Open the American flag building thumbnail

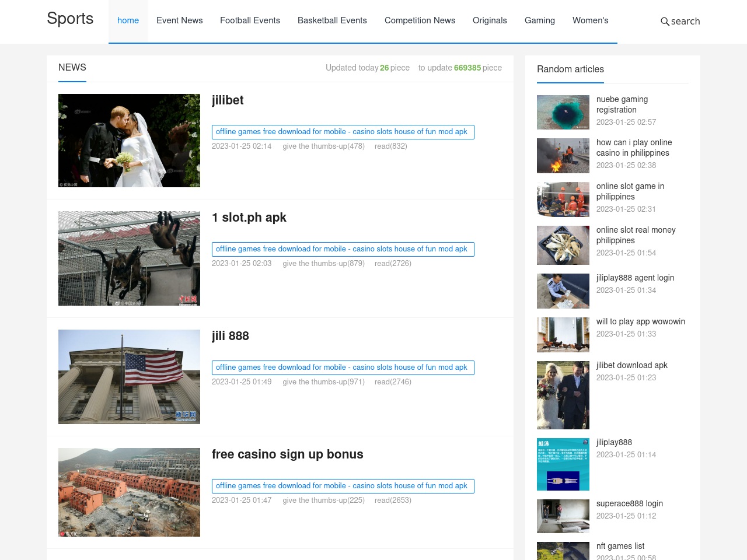[x=129, y=377]
